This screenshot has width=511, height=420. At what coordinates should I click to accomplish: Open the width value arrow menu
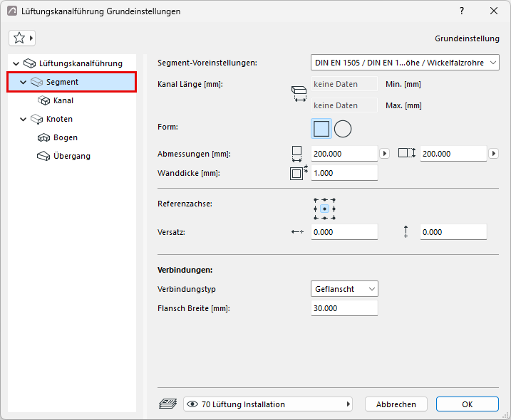coord(385,153)
